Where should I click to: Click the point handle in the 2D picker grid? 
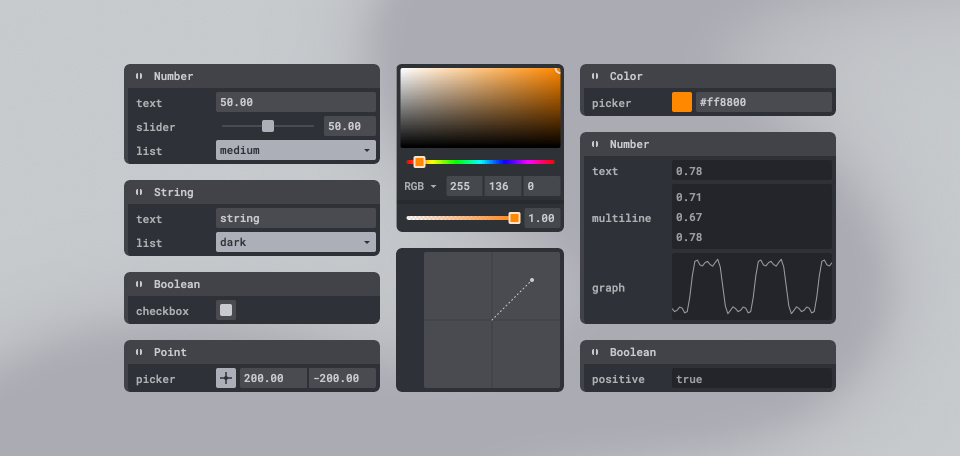point(532,280)
